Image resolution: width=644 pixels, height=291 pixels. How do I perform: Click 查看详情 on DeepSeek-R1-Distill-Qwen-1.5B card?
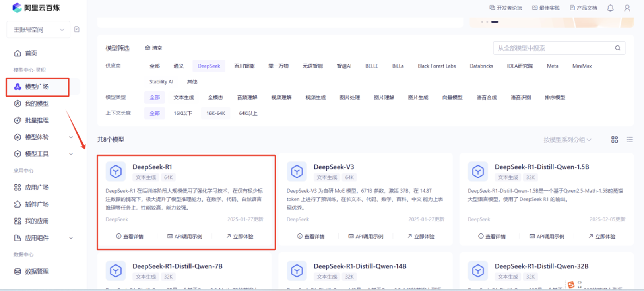(x=492, y=236)
